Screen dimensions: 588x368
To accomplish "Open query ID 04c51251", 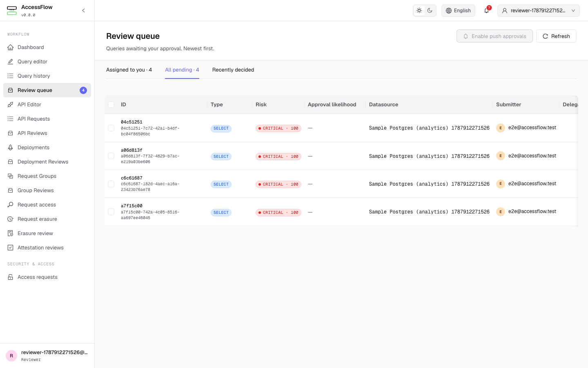I will [x=131, y=122].
